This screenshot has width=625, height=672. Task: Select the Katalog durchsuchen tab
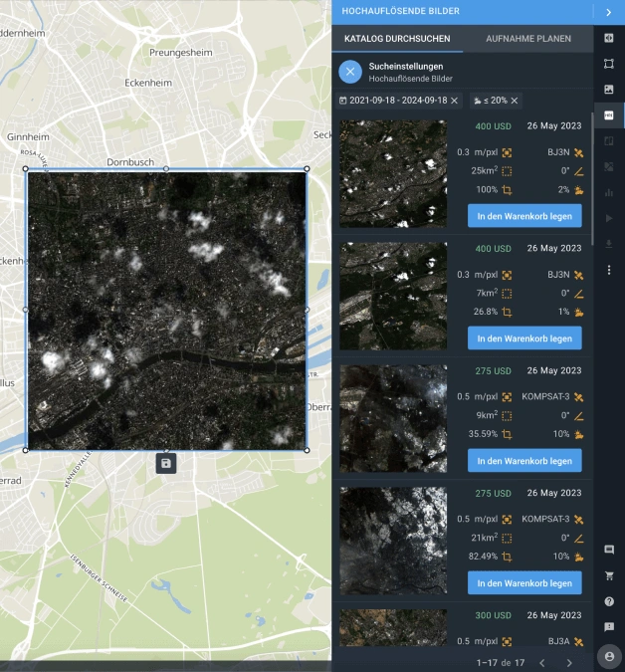[396, 39]
